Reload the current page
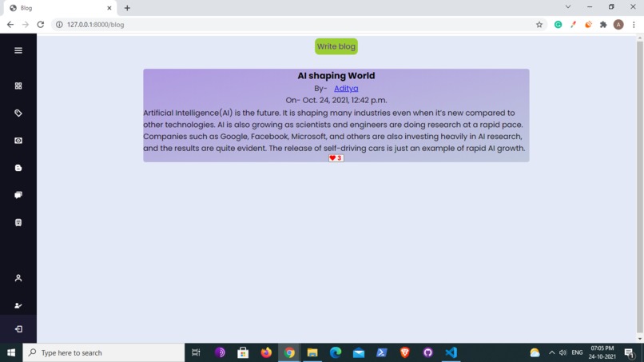 pos(40,25)
